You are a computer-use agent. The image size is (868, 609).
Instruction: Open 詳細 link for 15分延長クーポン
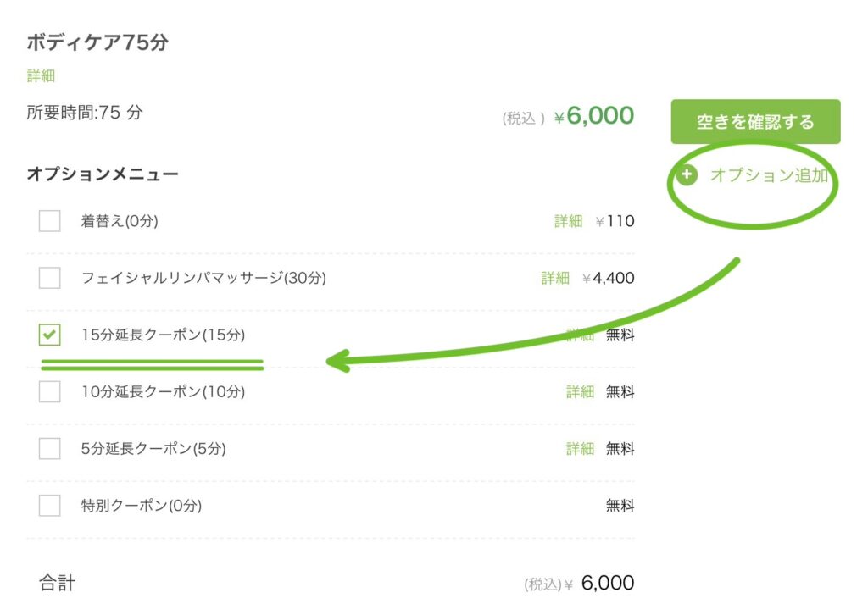coord(580,335)
